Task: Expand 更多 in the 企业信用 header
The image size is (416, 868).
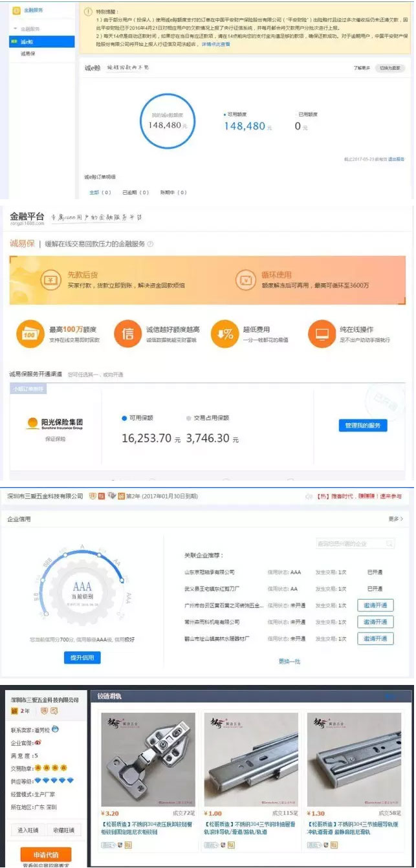Action: tap(396, 519)
